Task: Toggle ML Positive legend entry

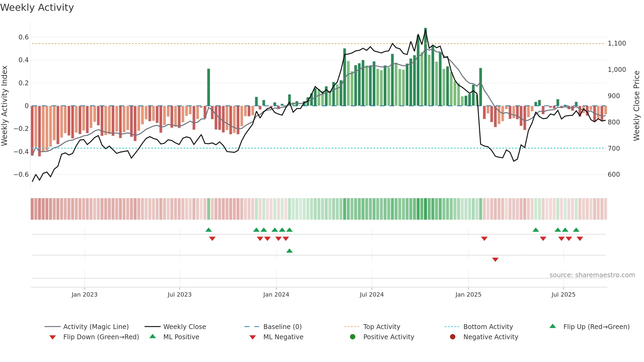Action: tap(174, 337)
